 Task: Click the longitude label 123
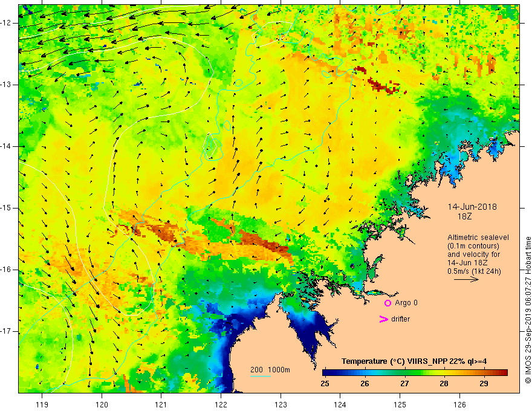pyautogui.click(x=281, y=404)
